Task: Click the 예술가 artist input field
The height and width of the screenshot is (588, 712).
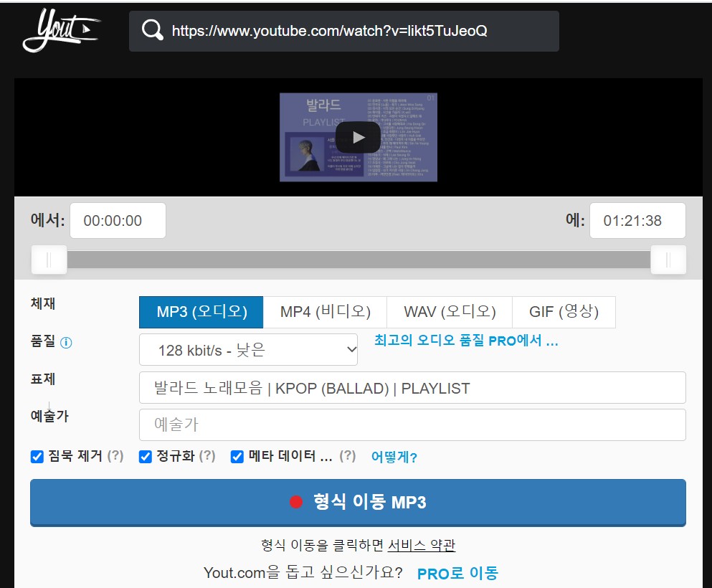Action: tap(412, 425)
